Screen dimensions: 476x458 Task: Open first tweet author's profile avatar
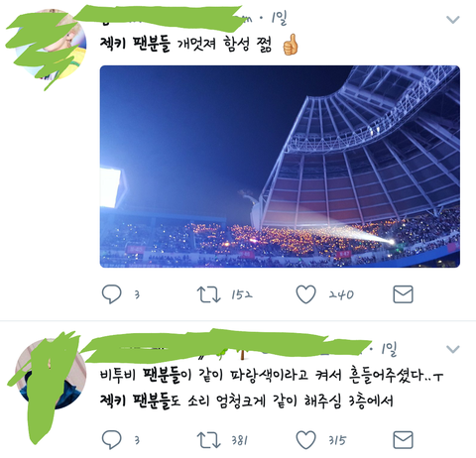click(x=51, y=44)
